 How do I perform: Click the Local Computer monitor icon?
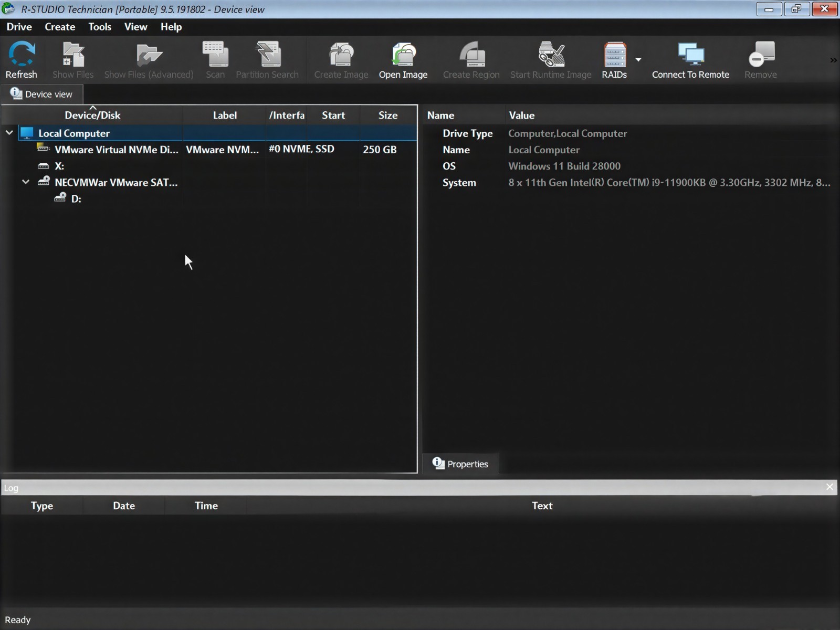(x=27, y=133)
